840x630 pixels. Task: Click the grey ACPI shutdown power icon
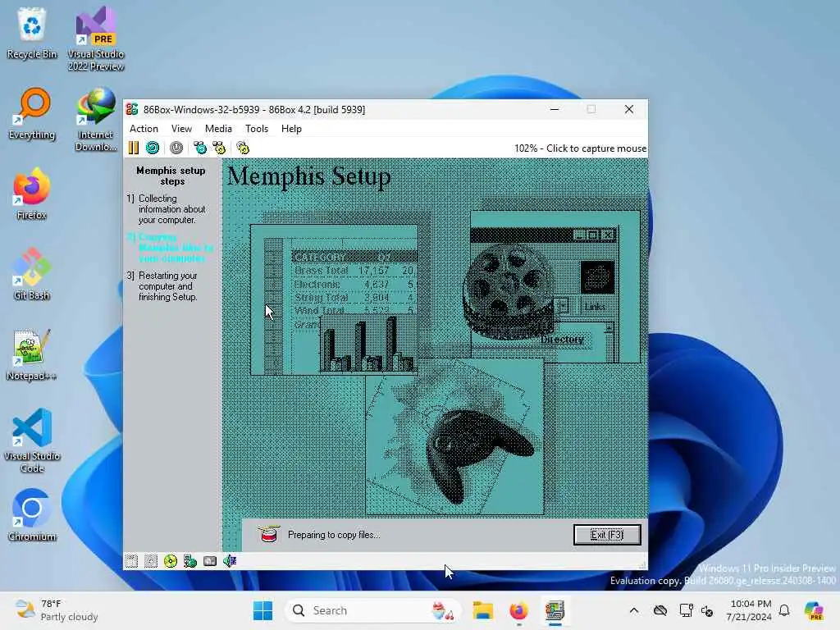[x=176, y=148]
